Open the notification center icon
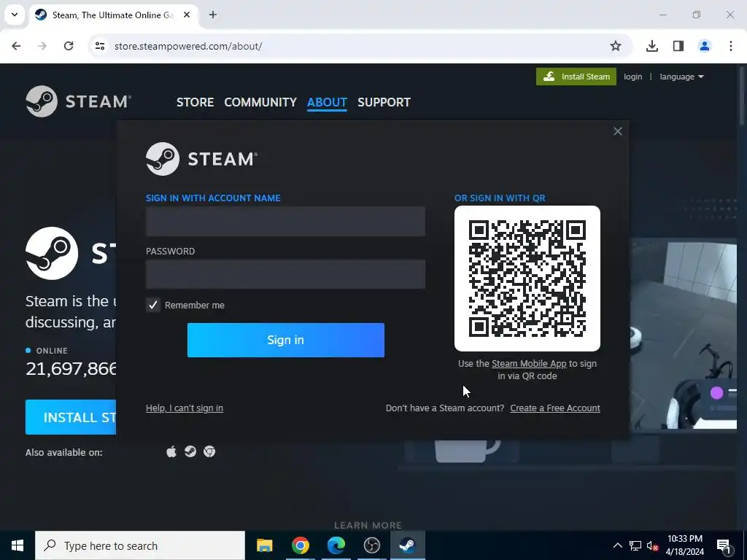The width and height of the screenshot is (747, 560). [x=724, y=545]
